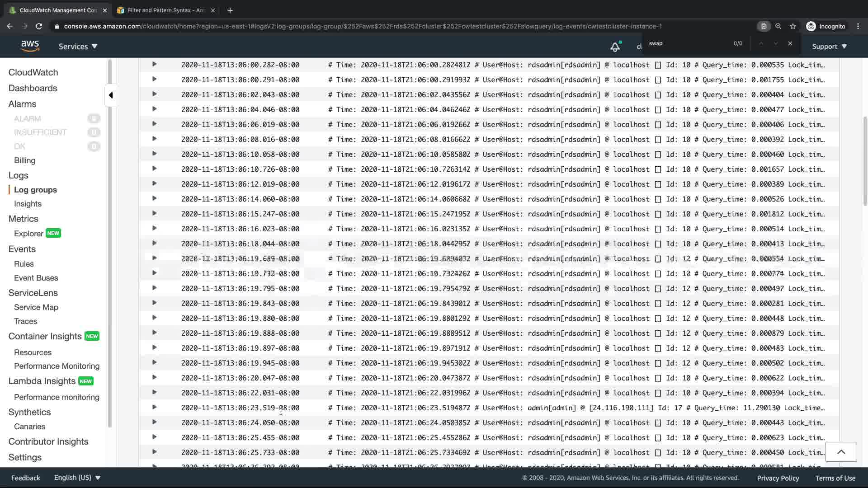
Task: Open the Services dropdown menu
Action: (78, 46)
